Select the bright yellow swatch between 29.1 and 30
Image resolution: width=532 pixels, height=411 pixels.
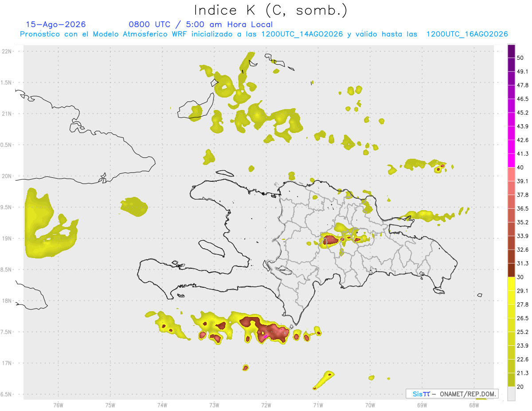512,284
